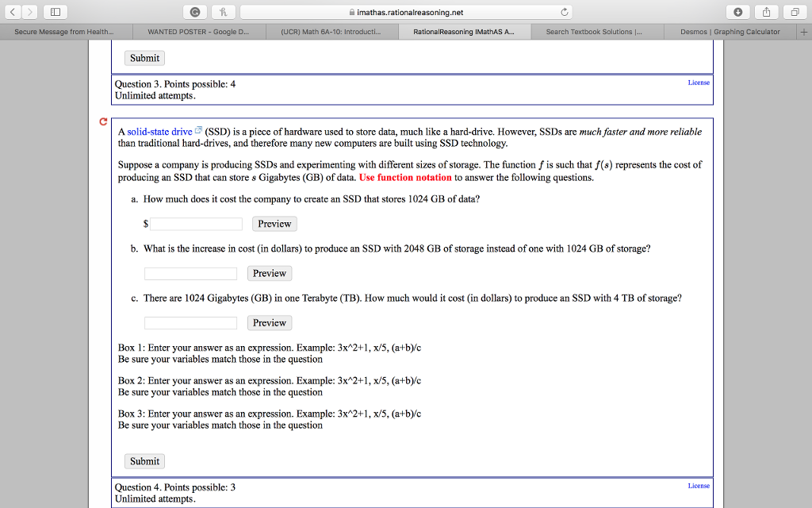The height and width of the screenshot is (508, 812).
Task: Navigate forward using the forward arrow
Action: 29,12
